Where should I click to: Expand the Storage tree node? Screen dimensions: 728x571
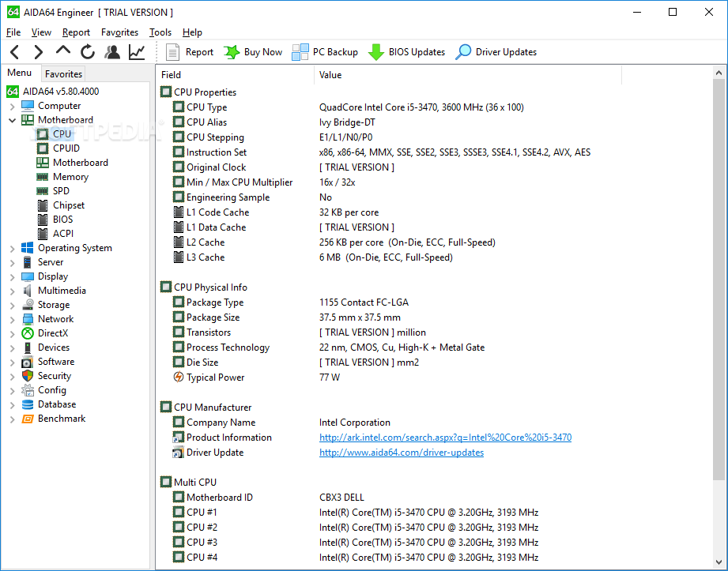[13, 306]
